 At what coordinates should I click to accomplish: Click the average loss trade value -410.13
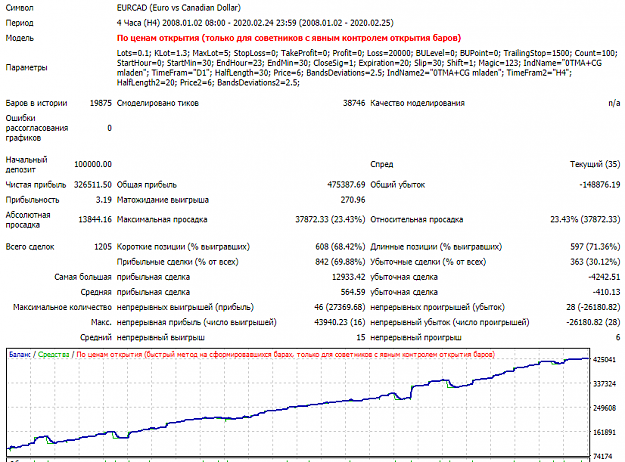point(606,292)
